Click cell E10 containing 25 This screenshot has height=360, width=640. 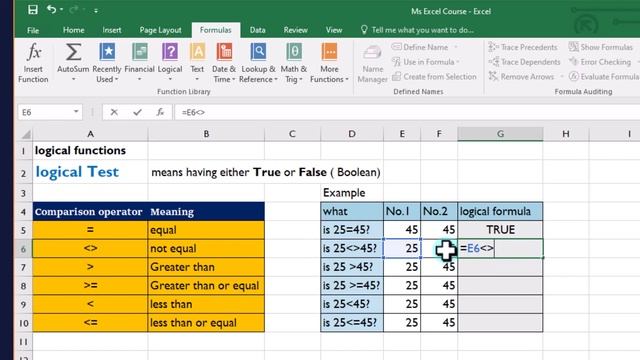tap(402, 323)
